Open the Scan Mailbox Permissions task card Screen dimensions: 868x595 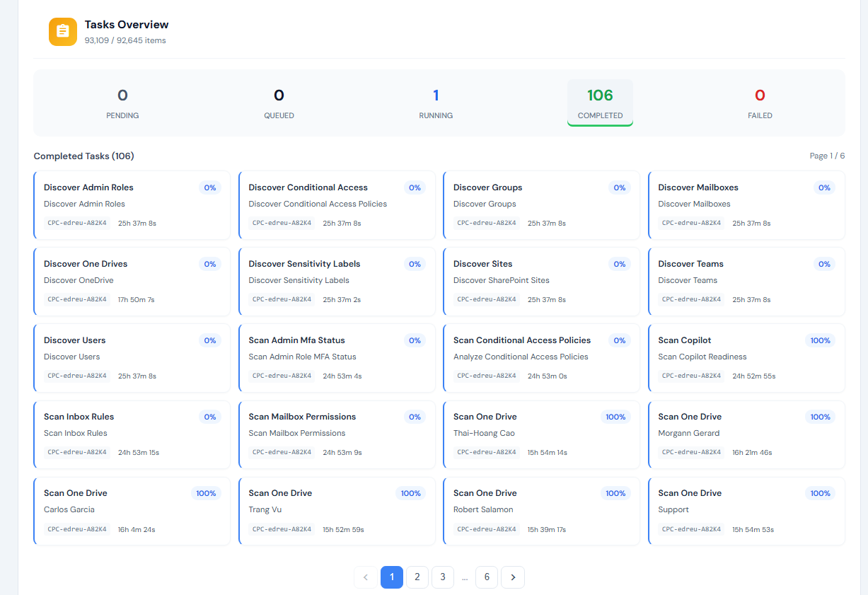point(337,434)
